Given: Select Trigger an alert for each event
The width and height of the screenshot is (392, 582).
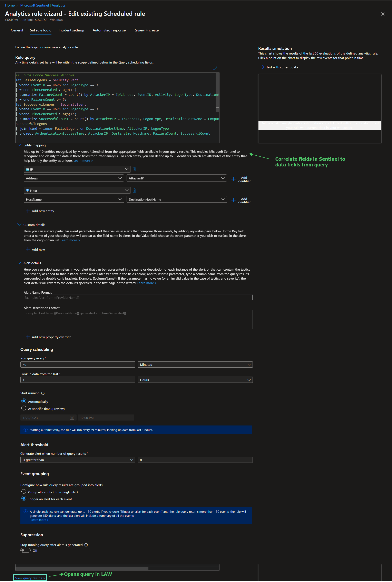Looking at the screenshot, I should (x=24, y=498).
